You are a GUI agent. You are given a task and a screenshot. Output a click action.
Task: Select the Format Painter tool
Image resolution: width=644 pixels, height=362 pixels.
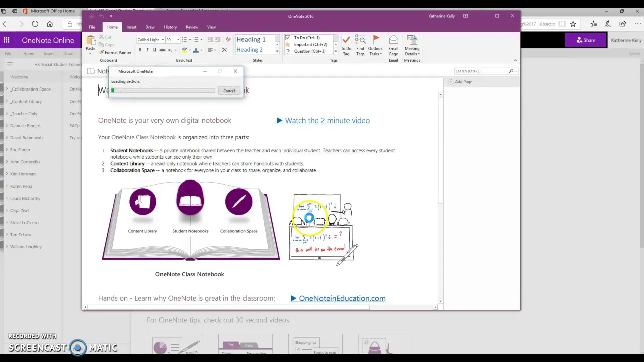click(x=115, y=52)
